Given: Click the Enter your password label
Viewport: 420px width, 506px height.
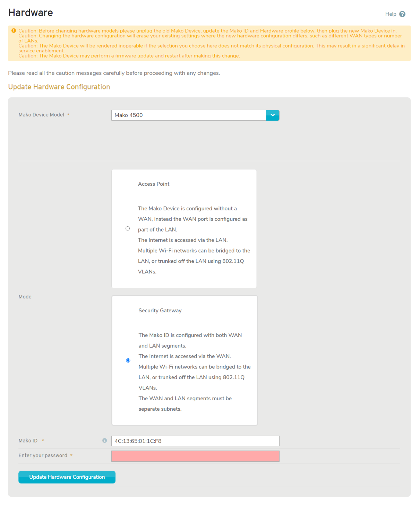Looking at the screenshot, I should 43,455.
